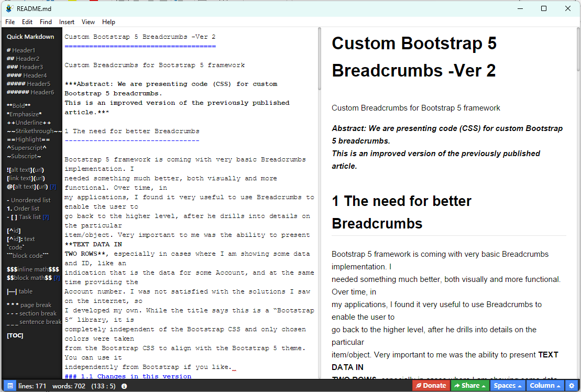Insert highlight formatting shortcut

point(23,139)
